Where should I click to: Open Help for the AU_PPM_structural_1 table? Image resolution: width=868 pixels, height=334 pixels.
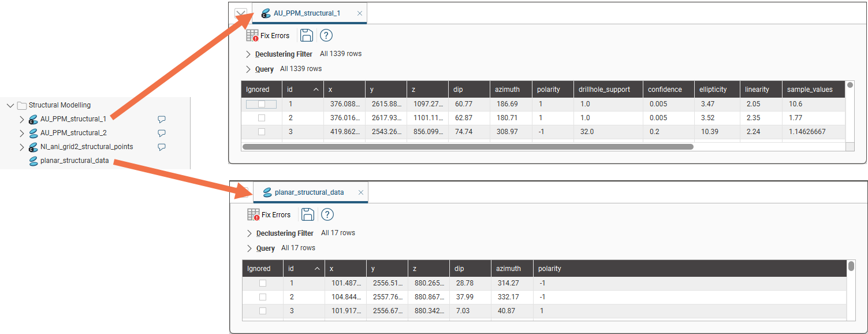pyautogui.click(x=326, y=35)
